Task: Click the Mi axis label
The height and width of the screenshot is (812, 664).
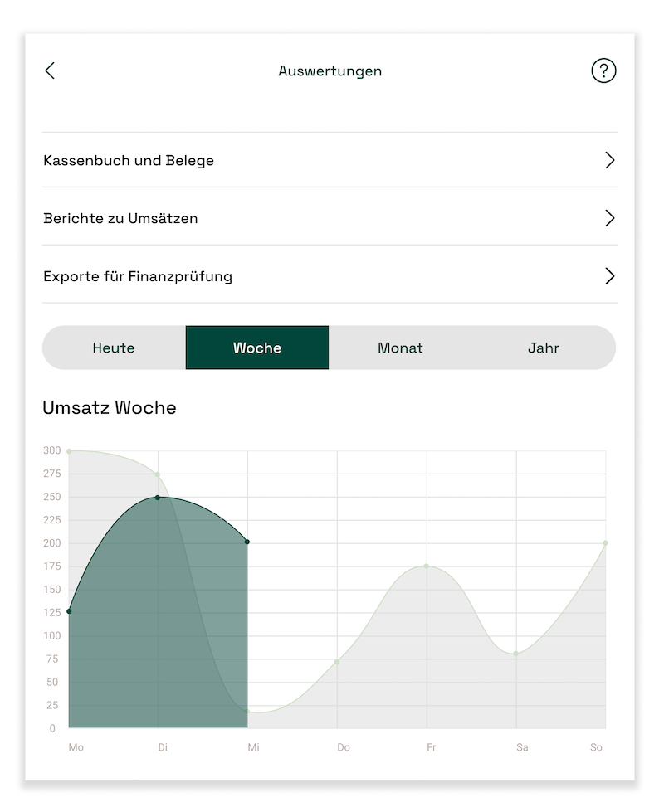Action: pos(253,747)
